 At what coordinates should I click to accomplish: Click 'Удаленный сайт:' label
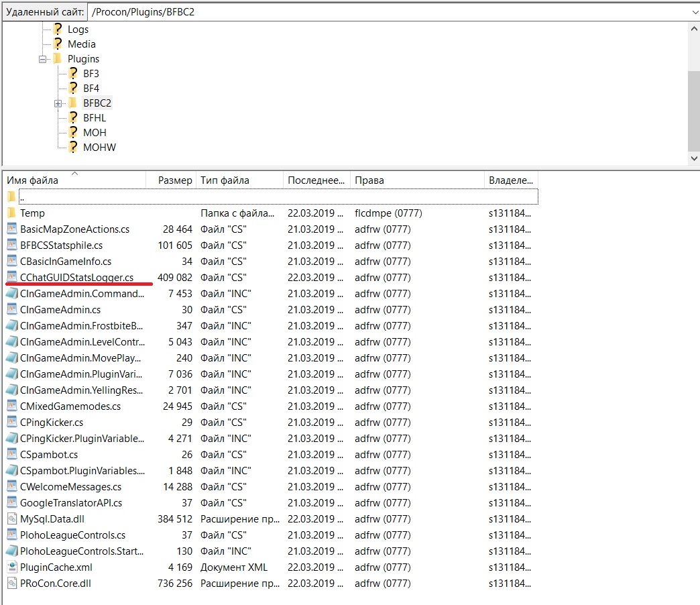coord(45,12)
